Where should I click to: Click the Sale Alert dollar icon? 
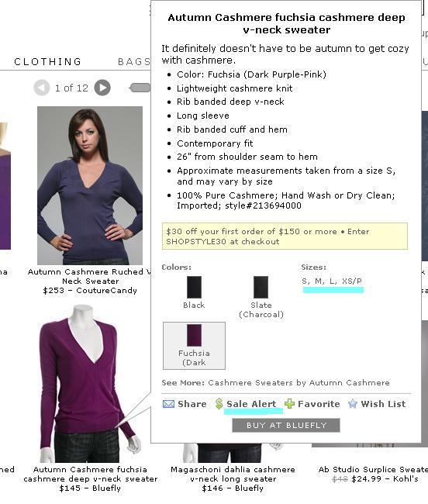[219, 404]
